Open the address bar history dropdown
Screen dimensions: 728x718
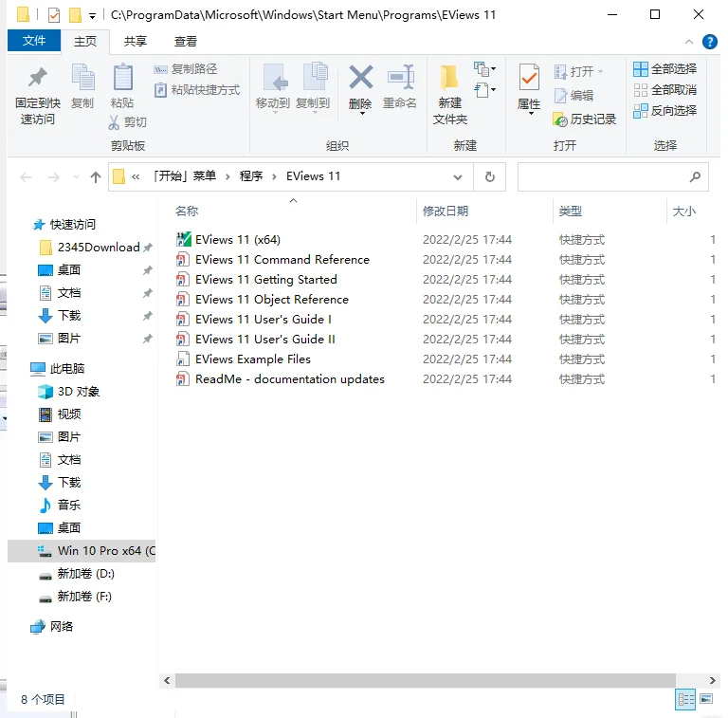(x=458, y=176)
